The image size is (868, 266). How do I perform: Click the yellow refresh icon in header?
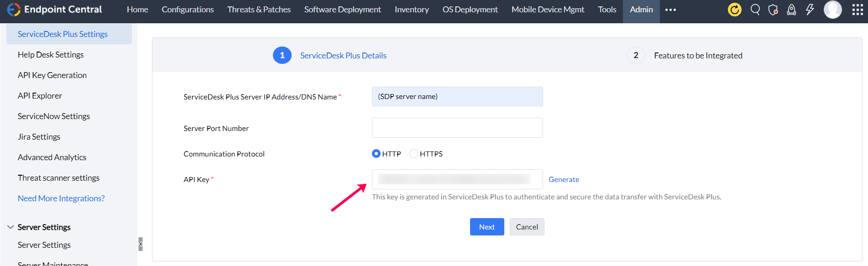click(734, 10)
